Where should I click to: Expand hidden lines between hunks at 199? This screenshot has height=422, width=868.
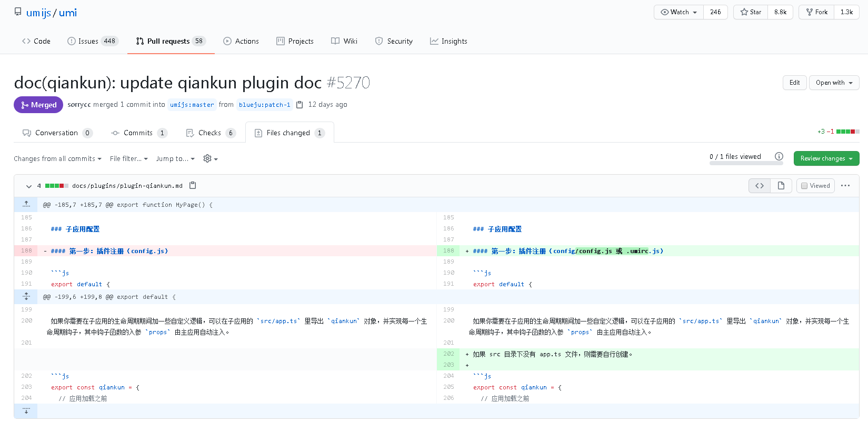click(26, 296)
